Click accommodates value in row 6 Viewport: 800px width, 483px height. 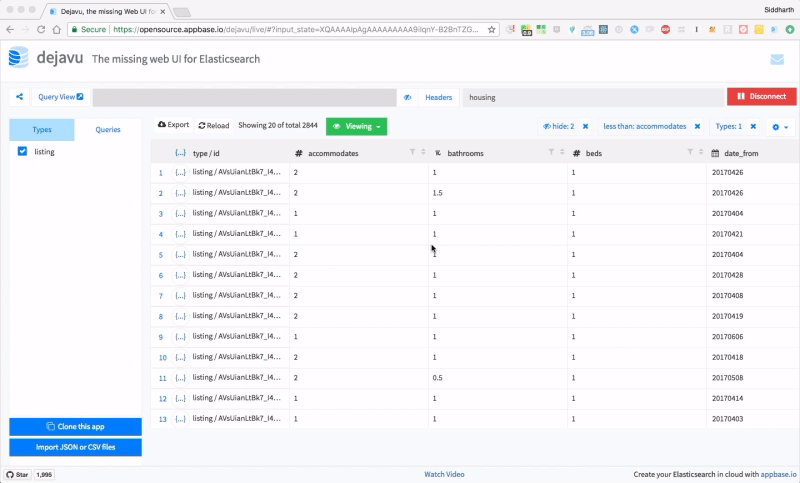295,275
